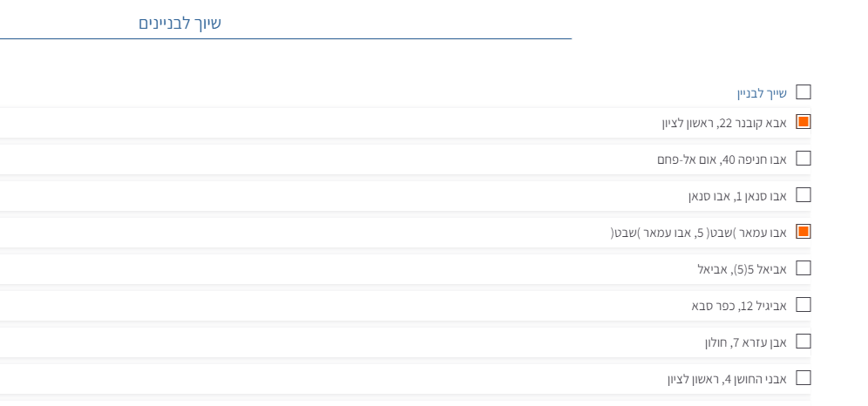868x406 pixels.
Task: Click the אביאל 5(5) label text
Action: (x=741, y=269)
